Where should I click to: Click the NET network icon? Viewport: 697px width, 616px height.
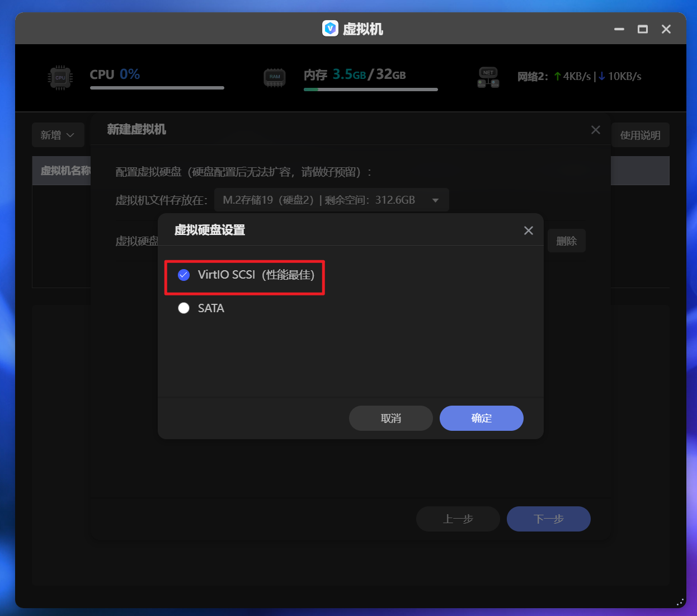tap(488, 77)
